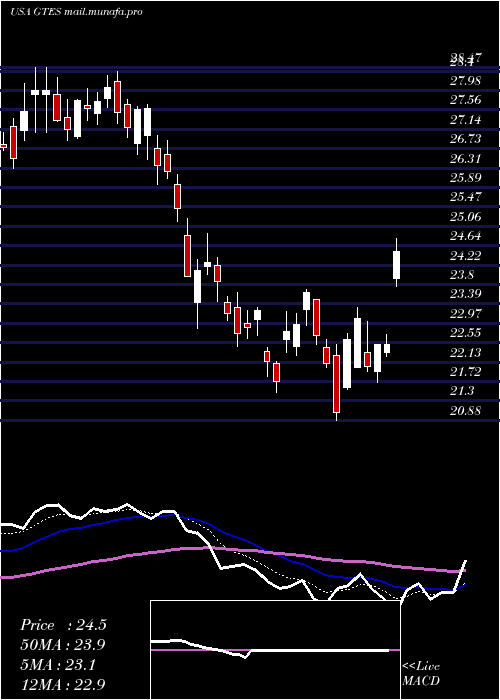Select the 26.31 price axis label

click(x=466, y=158)
